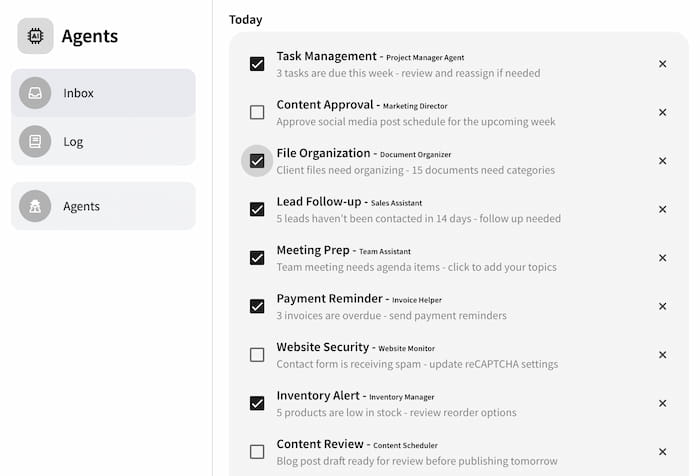Open the Inbox tray icon

[35, 93]
